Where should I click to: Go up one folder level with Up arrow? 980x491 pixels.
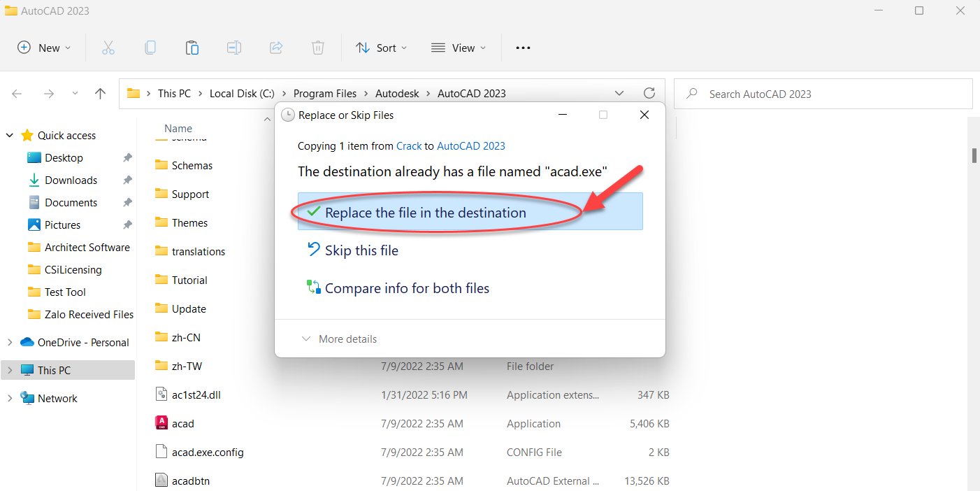click(100, 94)
